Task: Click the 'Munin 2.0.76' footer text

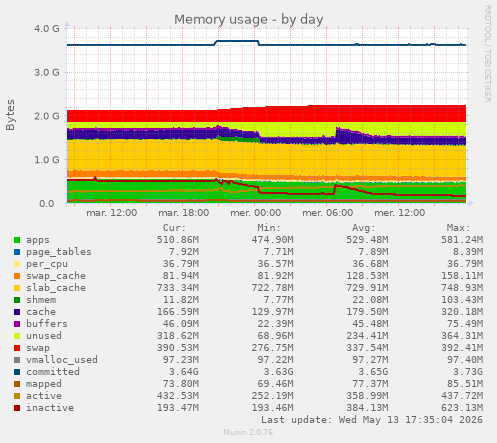Action: click(x=248, y=433)
